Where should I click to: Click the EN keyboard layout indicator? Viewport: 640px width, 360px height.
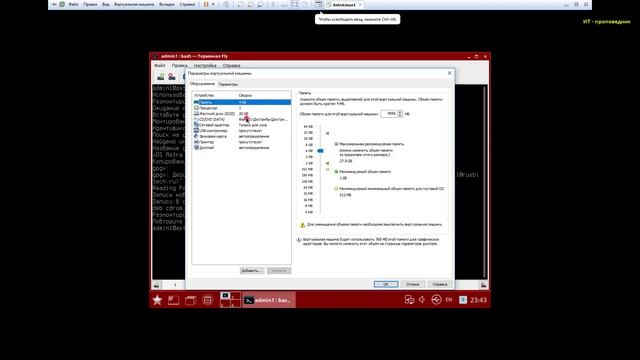point(449,300)
